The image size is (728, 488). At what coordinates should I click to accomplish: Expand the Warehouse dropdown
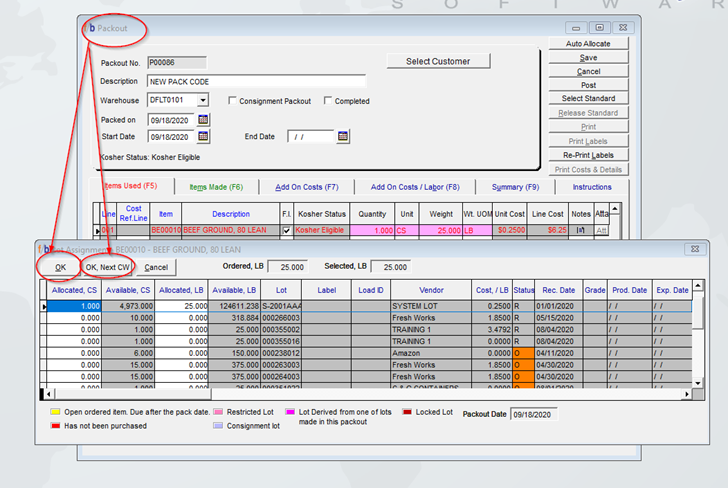203,101
